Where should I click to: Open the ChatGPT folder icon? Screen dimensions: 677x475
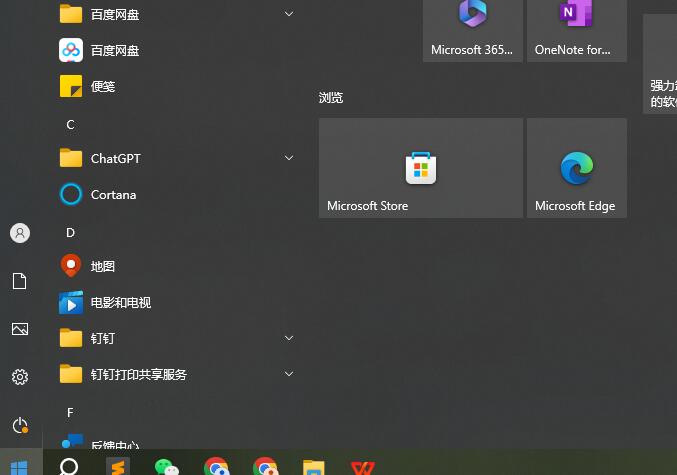pyautogui.click(x=71, y=158)
